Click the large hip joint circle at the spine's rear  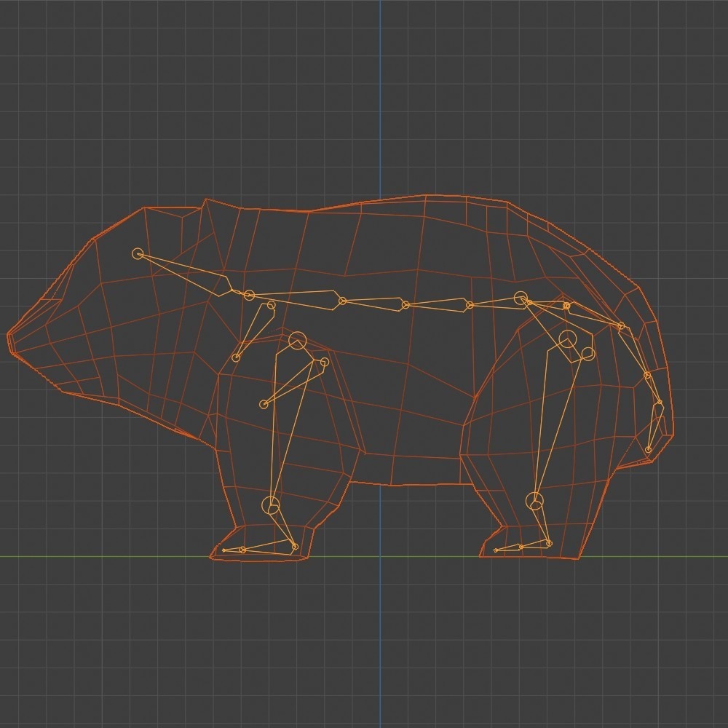coord(521,298)
